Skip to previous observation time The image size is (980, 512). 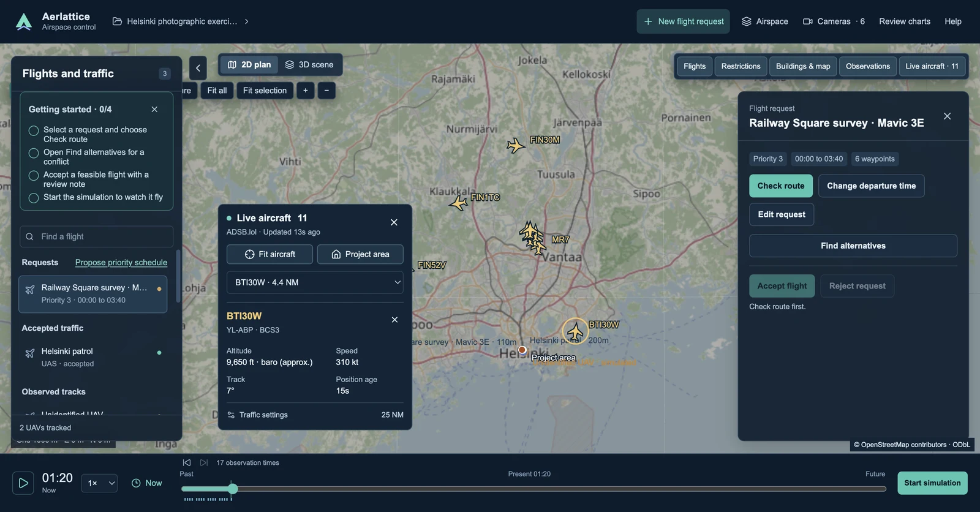[x=187, y=463]
